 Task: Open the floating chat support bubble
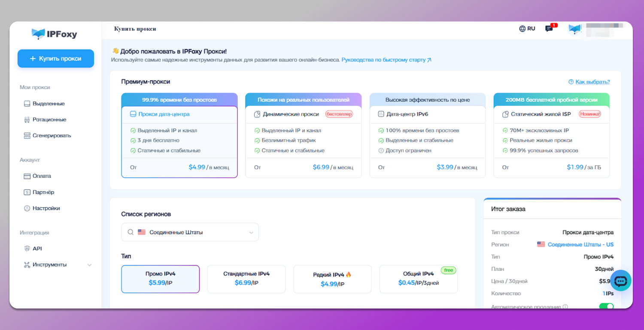pos(620,281)
